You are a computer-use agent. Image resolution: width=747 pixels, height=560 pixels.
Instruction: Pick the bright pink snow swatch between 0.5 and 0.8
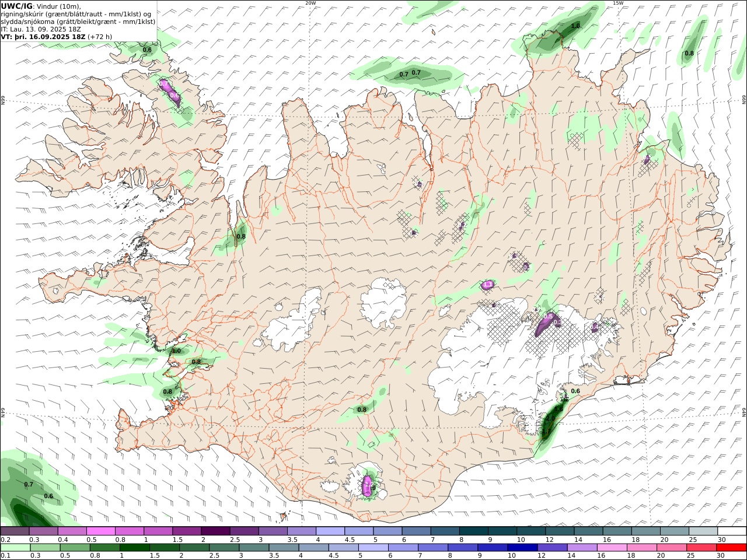[100, 531]
